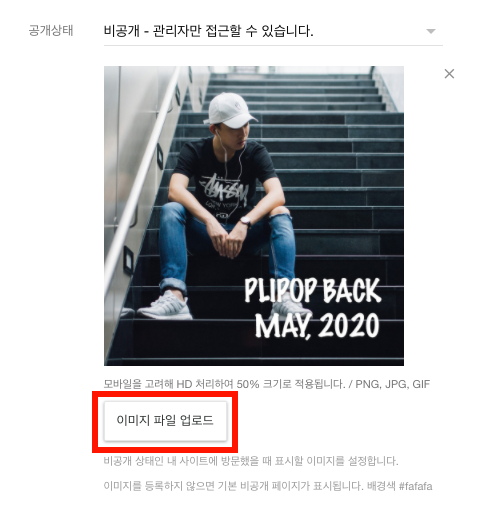Click the metal handrail in the photo
The width and height of the screenshot is (480, 520).
coord(142,175)
